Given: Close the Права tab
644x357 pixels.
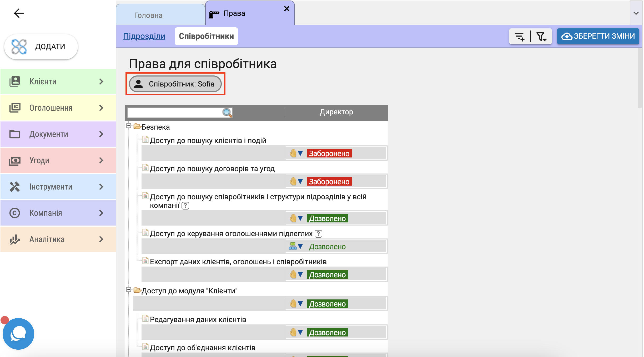Looking at the screenshot, I should tap(287, 9).
